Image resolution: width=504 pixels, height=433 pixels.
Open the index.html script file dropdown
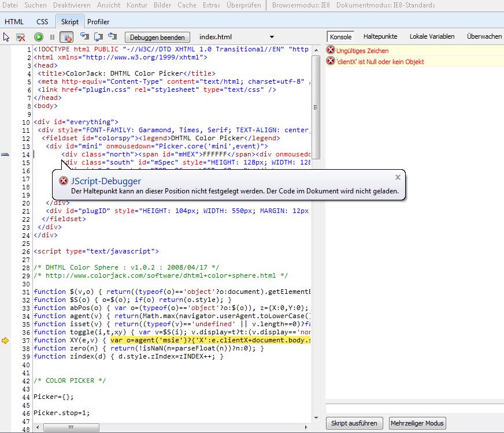[x=272, y=37]
